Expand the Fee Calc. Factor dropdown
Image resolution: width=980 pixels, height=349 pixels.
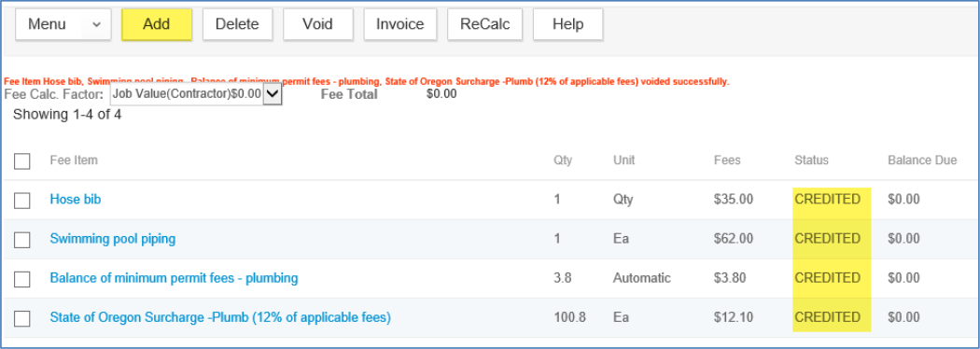[x=273, y=94]
